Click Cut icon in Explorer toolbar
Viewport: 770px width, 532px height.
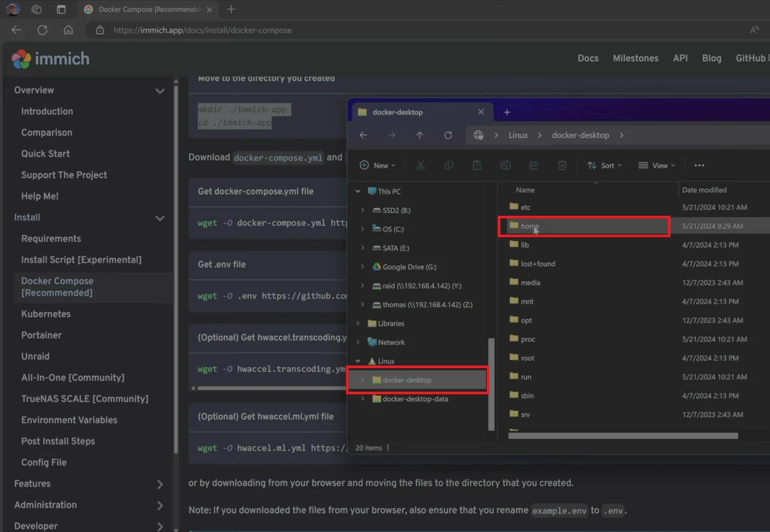[421, 165]
